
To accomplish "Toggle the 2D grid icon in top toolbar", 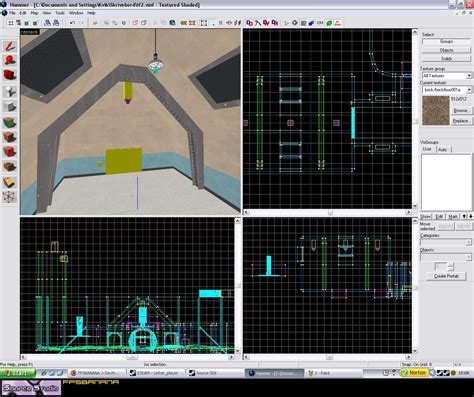I will pos(11,23).
